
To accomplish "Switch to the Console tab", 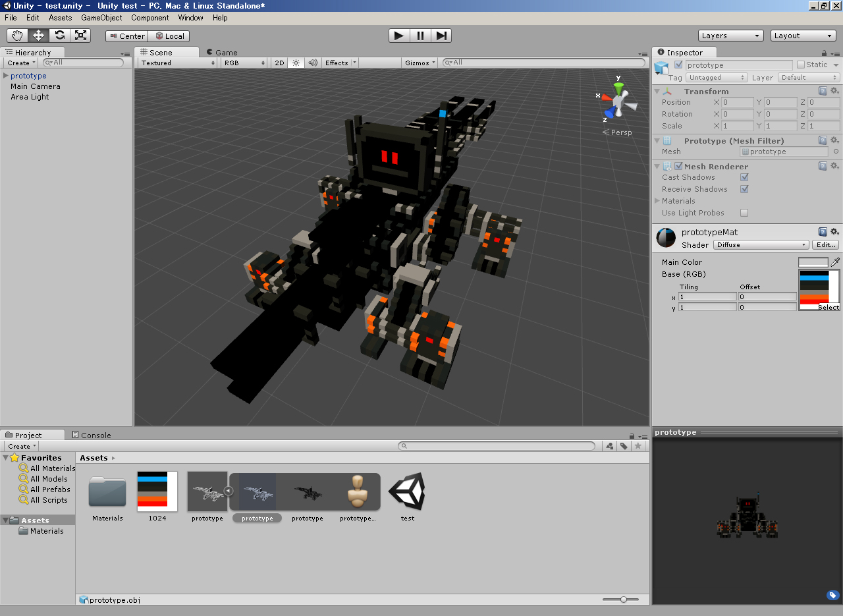I will (x=91, y=435).
